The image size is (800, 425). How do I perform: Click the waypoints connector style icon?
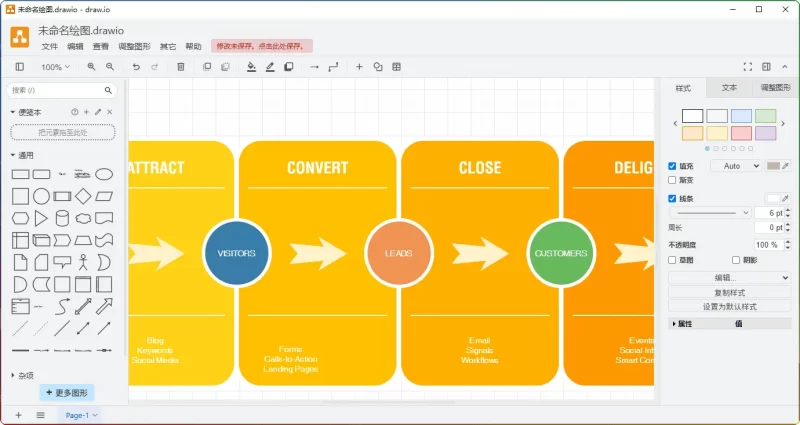pos(334,67)
